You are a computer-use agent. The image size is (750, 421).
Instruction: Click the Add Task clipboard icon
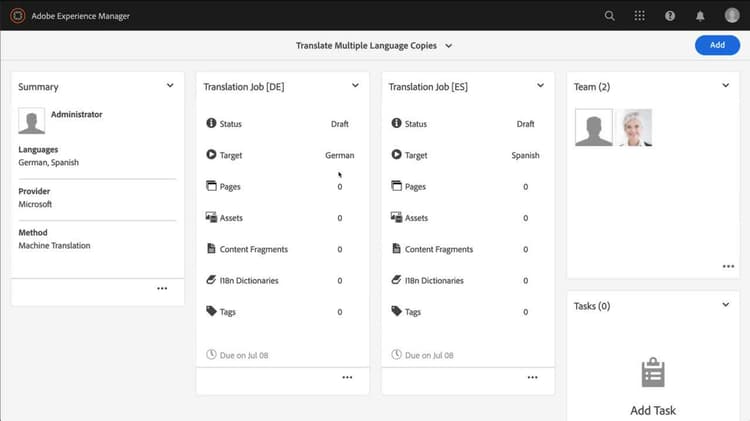(653, 372)
